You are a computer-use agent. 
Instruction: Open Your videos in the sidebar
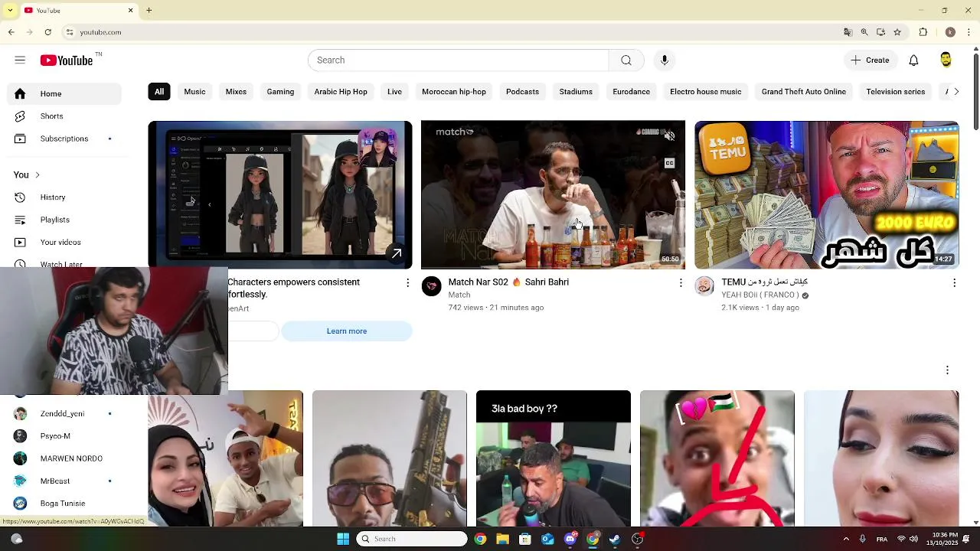(x=64, y=242)
